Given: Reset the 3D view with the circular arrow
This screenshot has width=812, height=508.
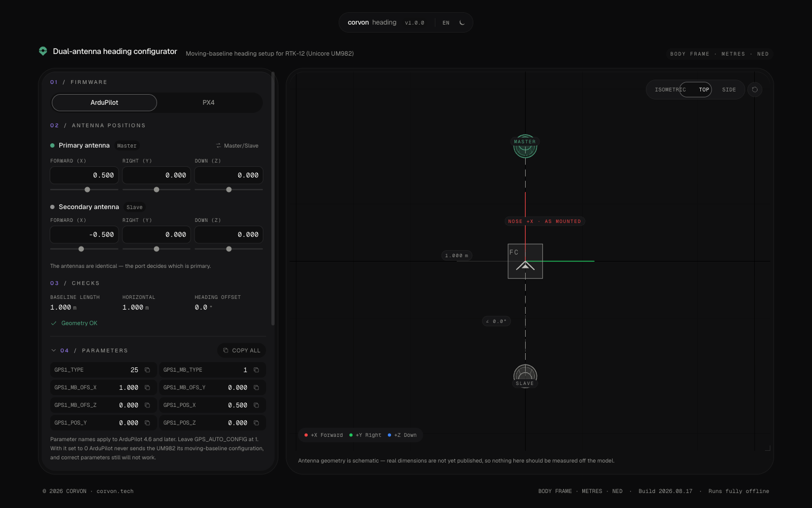Looking at the screenshot, I should [x=755, y=90].
